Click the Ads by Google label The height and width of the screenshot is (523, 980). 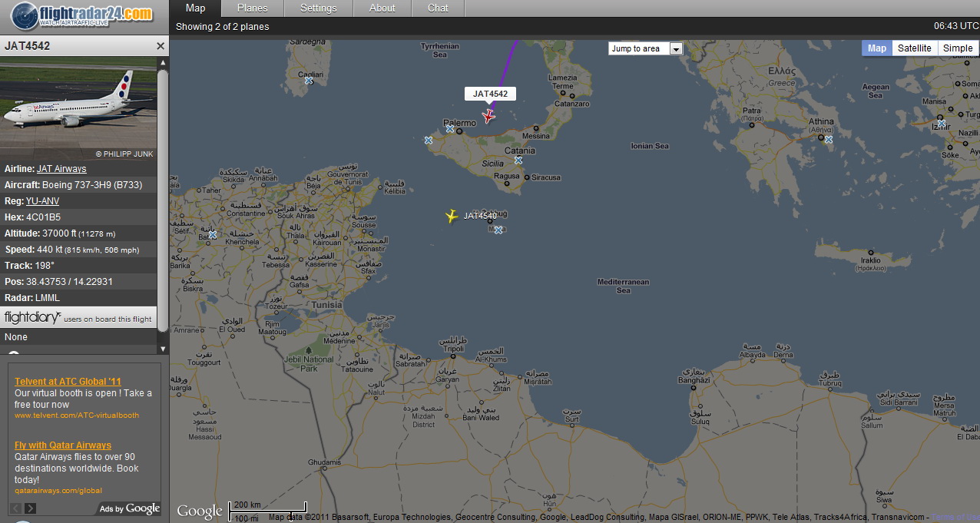coord(130,508)
